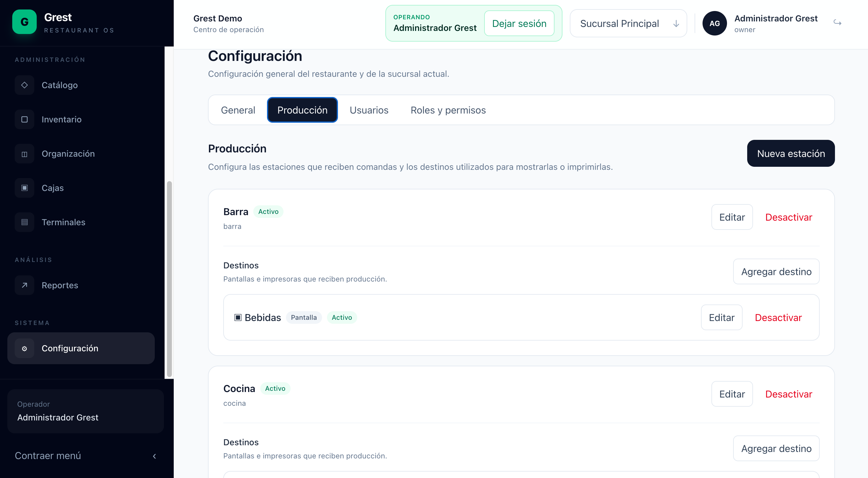Edit the Cocina station
The image size is (868, 478).
tap(732, 394)
